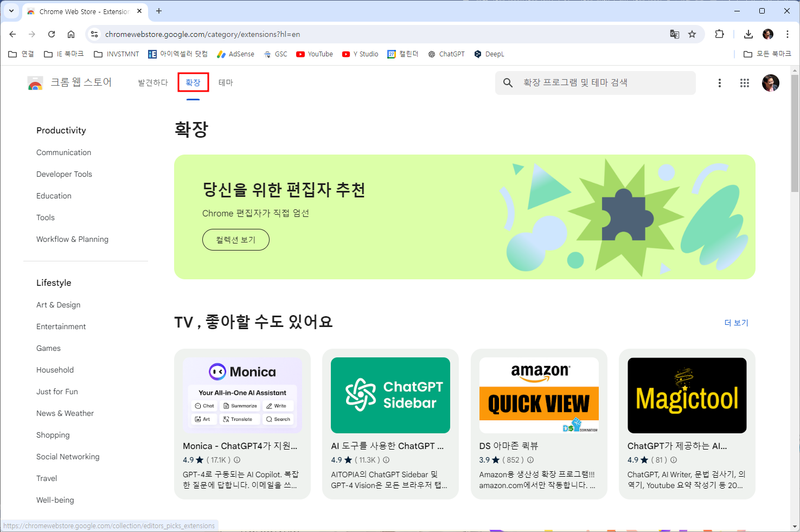The height and width of the screenshot is (532, 800).
Task: Click the rating info icon beside 17.1K
Action: pyautogui.click(x=237, y=460)
